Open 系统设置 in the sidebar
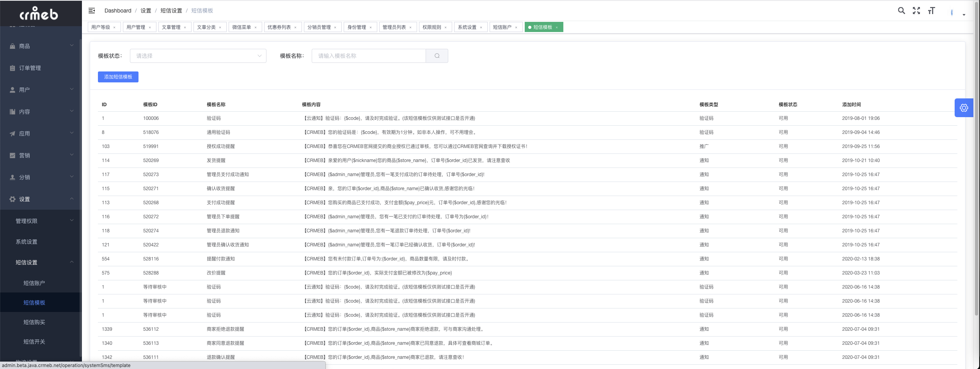Screen dimensions: 980x369 (27, 242)
